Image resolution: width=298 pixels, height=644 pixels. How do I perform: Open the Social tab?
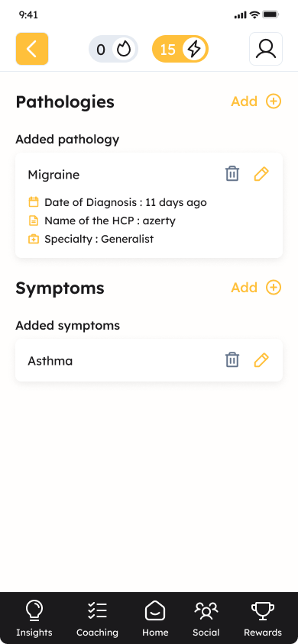click(x=206, y=618)
